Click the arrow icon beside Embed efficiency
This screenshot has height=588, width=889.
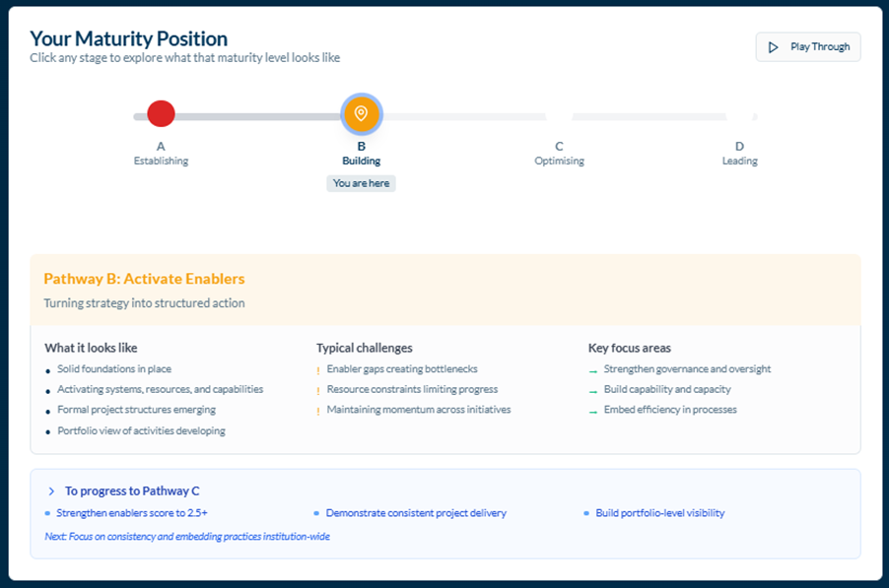(593, 410)
